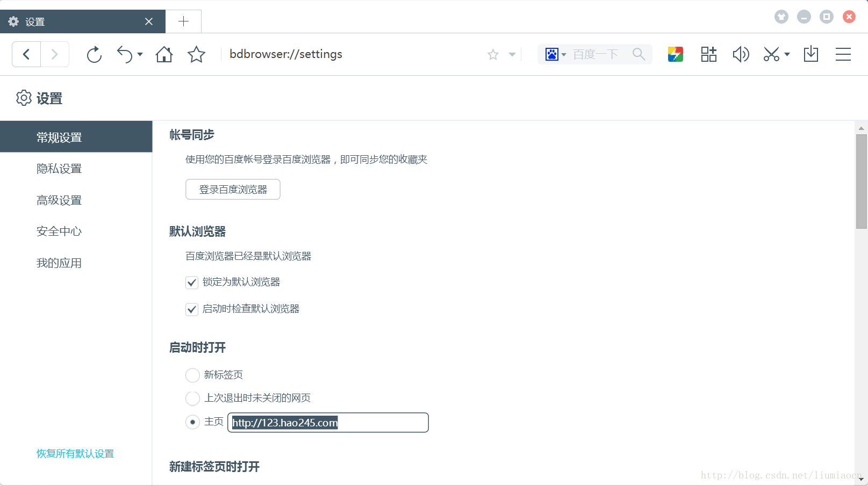868x486 pixels.
Task: Click the account sync description text
Action: pyautogui.click(x=306, y=159)
